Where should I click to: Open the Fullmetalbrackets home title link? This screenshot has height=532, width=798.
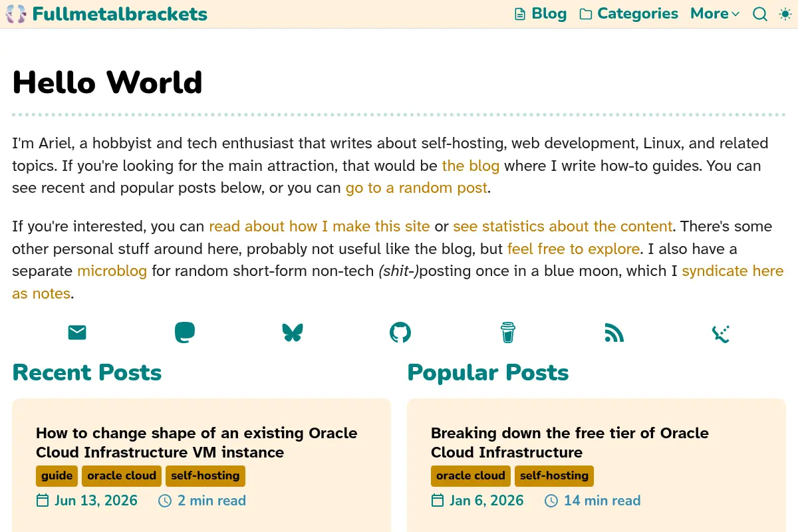tap(120, 14)
